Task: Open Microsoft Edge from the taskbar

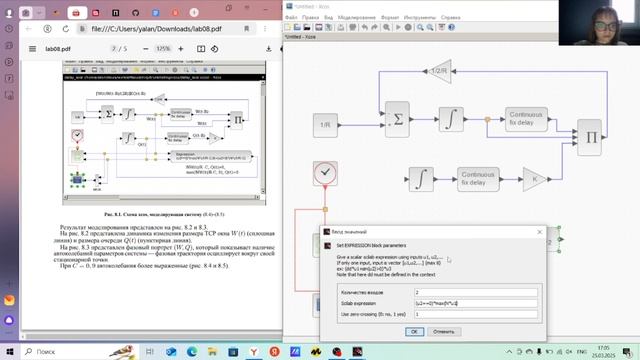Action: 191,351
